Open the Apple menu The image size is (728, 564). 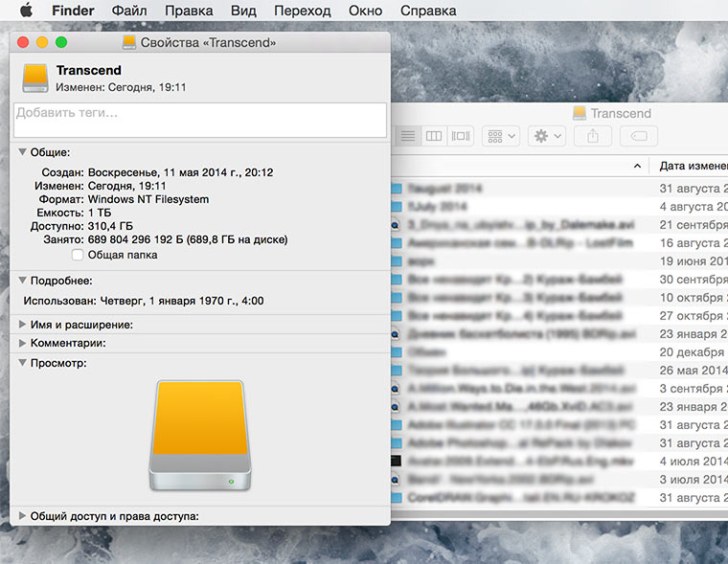[x=27, y=10]
